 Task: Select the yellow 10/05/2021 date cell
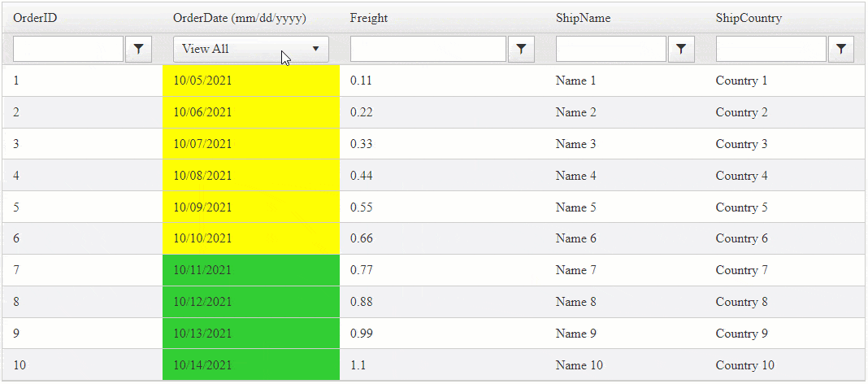coord(251,81)
